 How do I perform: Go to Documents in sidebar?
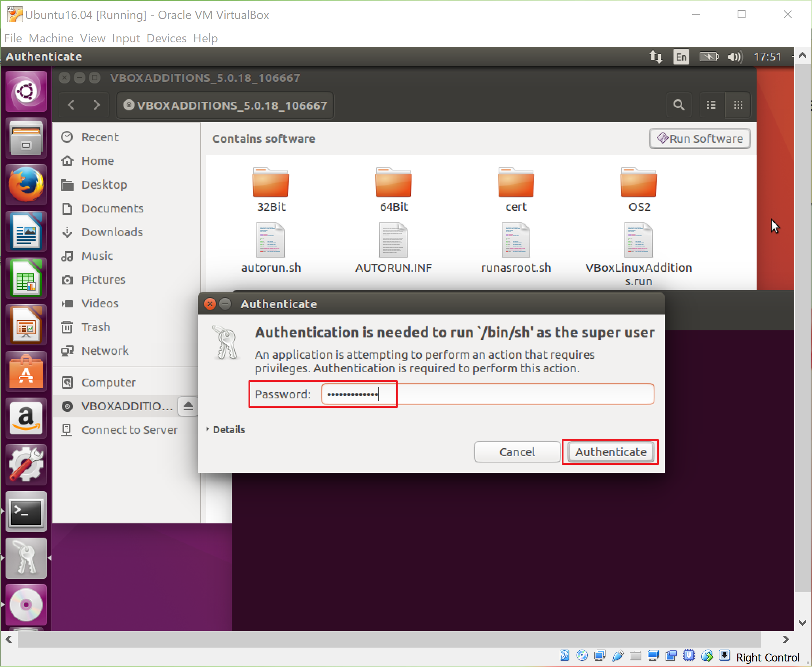[127, 208]
